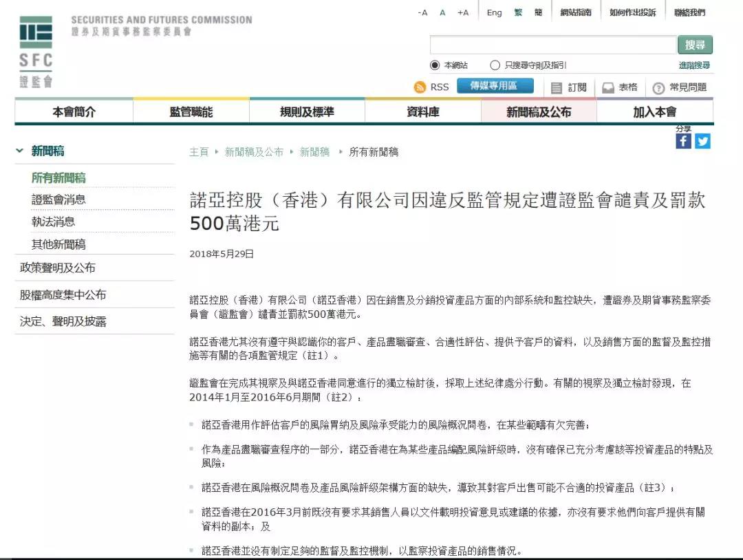
Task: Open the 訂閱 subscription icon
Action: tap(557, 87)
